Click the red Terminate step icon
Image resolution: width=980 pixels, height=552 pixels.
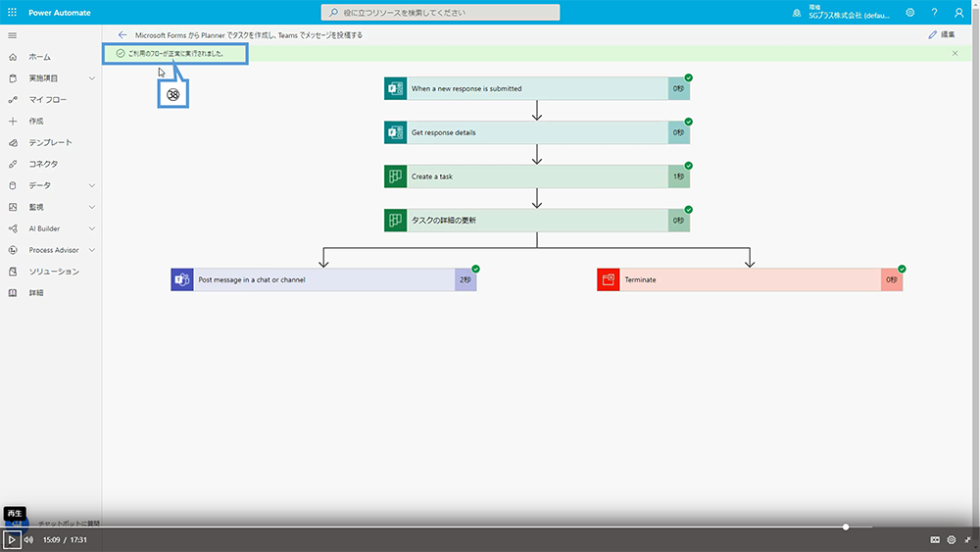click(x=609, y=279)
